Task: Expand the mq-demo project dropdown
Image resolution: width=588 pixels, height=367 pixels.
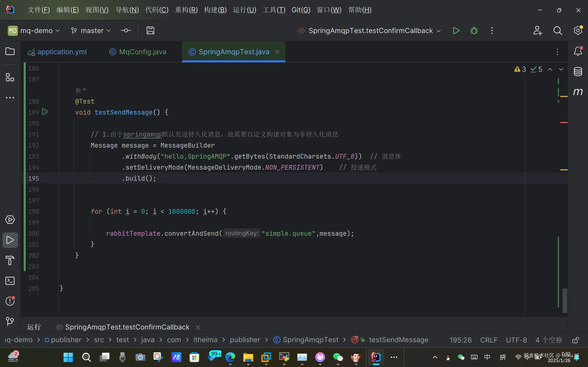Action: tap(34, 31)
